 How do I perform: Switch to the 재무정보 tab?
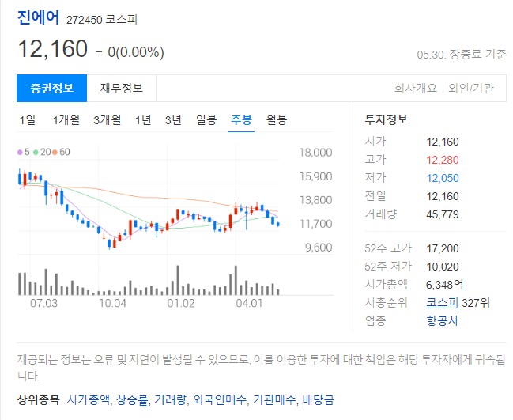tap(122, 88)
